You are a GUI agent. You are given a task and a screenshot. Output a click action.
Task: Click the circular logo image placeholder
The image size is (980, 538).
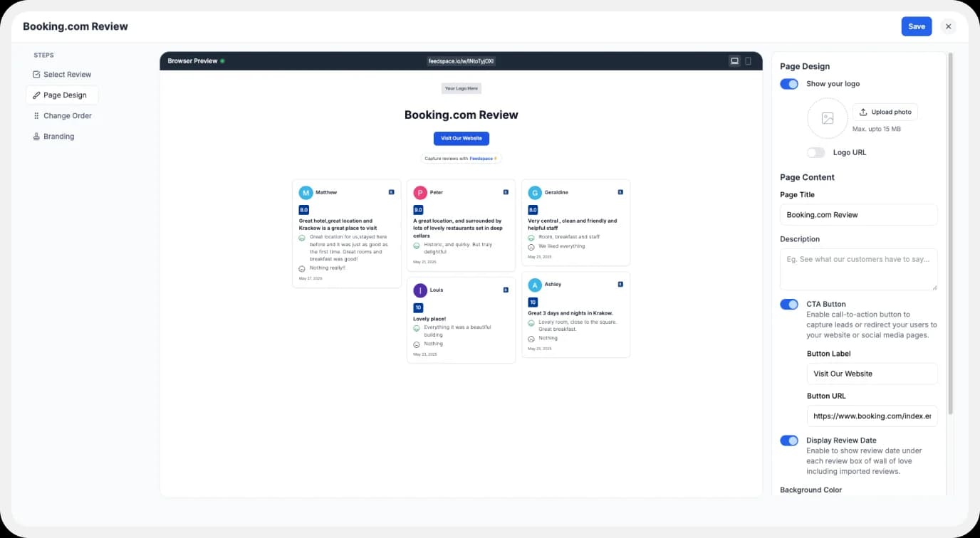[827, 119]
